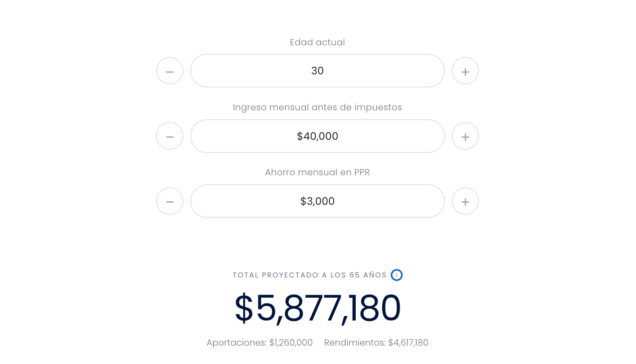Increase the Edad actual value with plus
Image resolution: width=636 pixels, height=364 pixels.
[x=465, y=71]
